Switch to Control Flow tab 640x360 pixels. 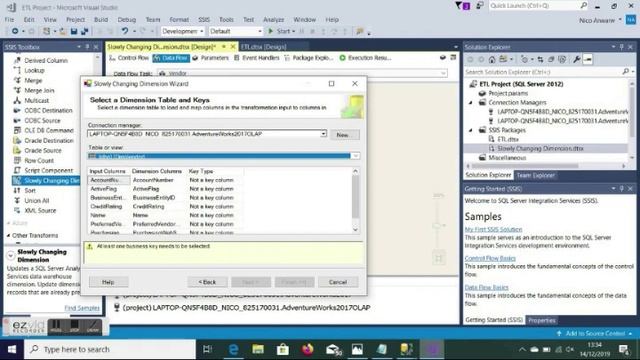tap(129, 58)
